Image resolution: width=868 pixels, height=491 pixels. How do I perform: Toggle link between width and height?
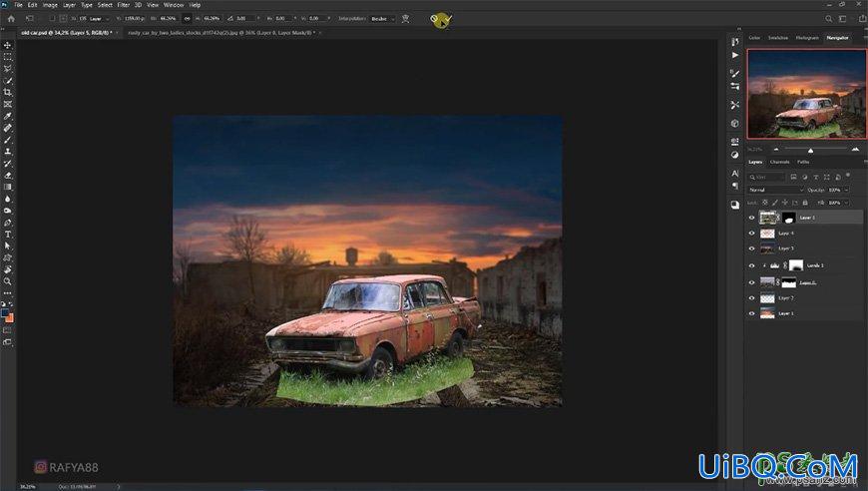coord(188,19)
